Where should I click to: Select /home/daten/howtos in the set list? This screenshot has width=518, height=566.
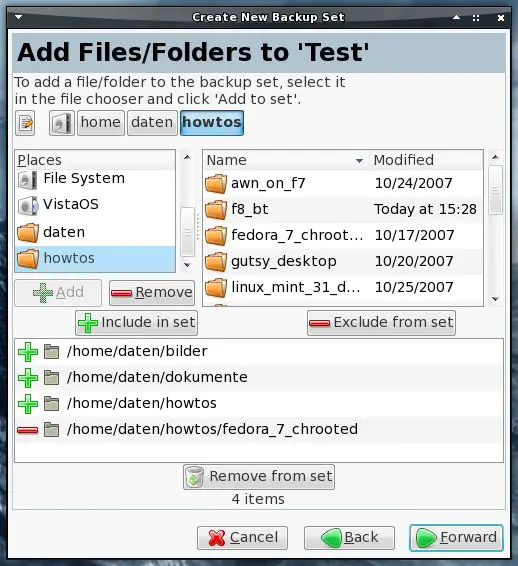point(259,404)
